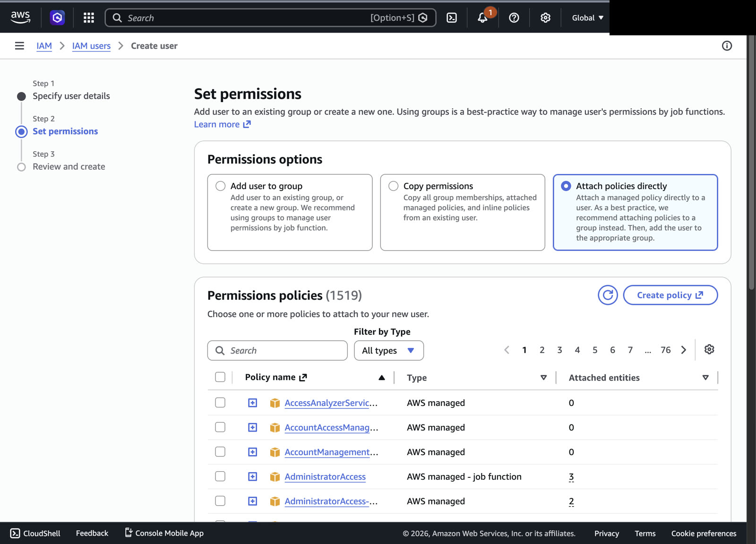Open the AccountManagement policy link
756x544 pixels.
[331, 452]
